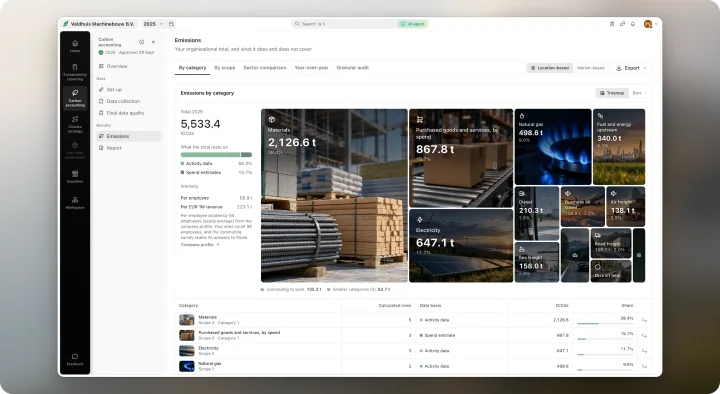Open Final data quality page

pyautogui.click(x=128, y=113)
